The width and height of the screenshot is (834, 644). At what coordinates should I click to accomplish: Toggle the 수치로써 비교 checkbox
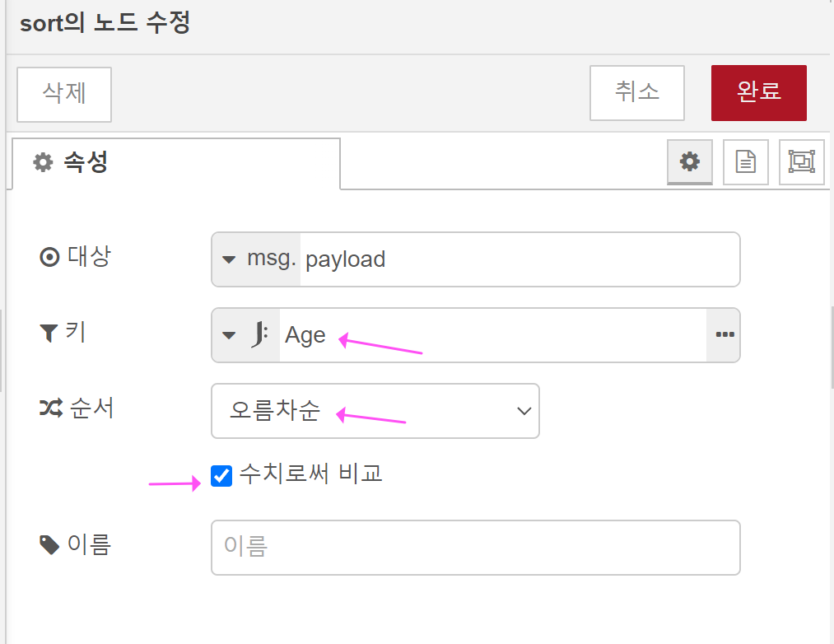221,476
